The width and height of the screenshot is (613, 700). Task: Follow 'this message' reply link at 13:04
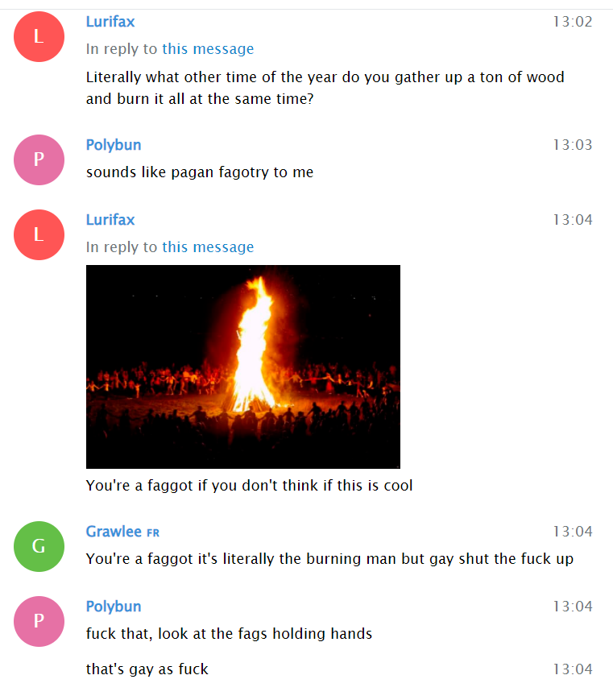click(x=208, y=246)
